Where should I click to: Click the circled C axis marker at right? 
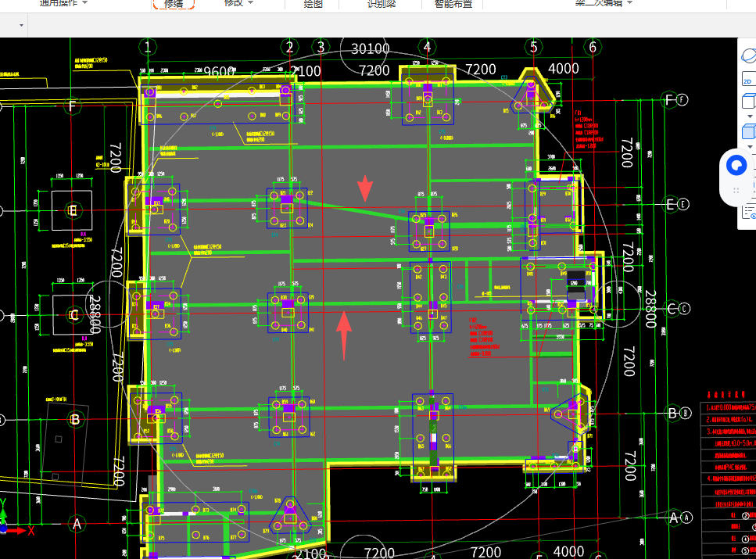click(x=684, y=308)
